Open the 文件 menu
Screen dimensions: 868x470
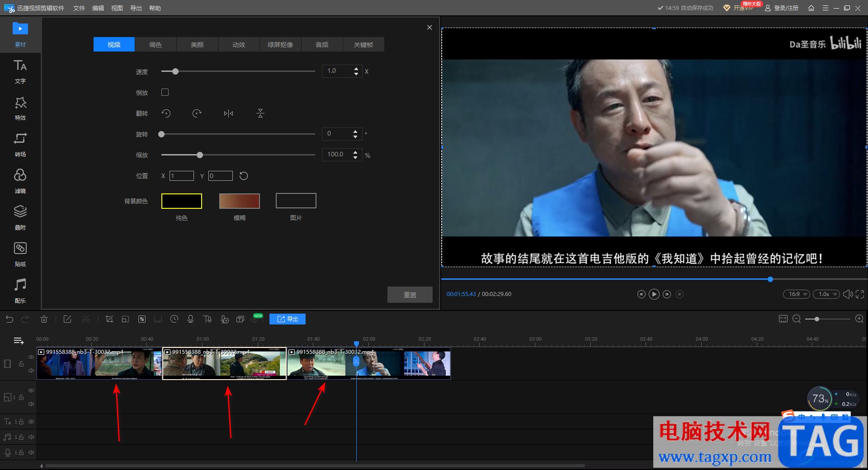pyautogui.click(x=79, y=8)
